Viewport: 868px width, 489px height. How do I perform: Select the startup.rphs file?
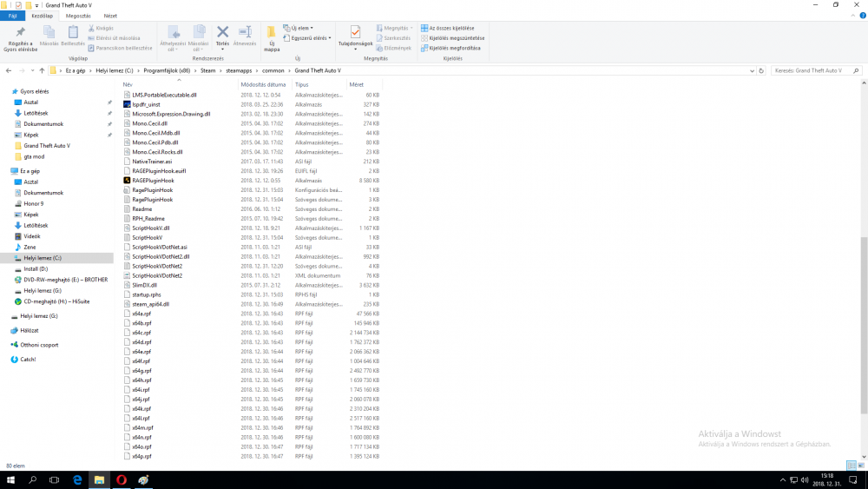tap(147, 294)
